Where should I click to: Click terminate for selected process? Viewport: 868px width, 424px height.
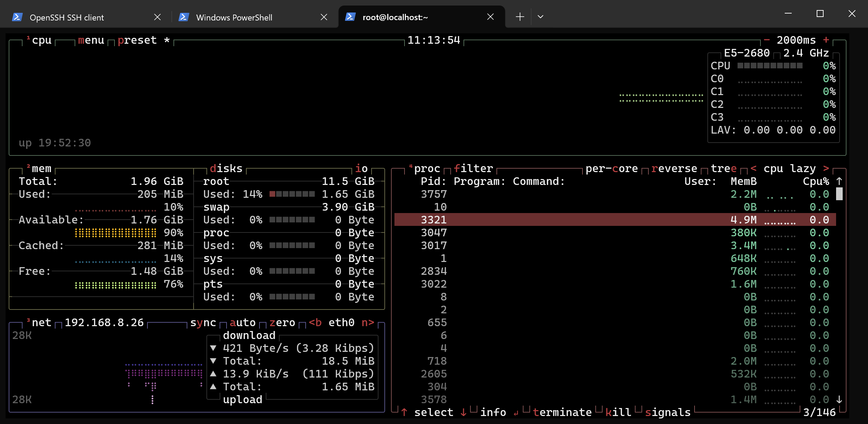(x=562, y=412)
